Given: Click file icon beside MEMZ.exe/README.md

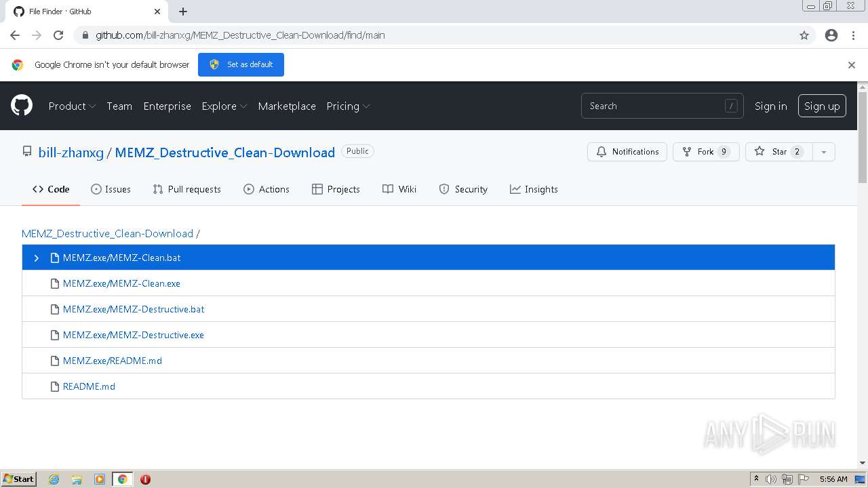Looking at the screenshot, I should 55,361.
